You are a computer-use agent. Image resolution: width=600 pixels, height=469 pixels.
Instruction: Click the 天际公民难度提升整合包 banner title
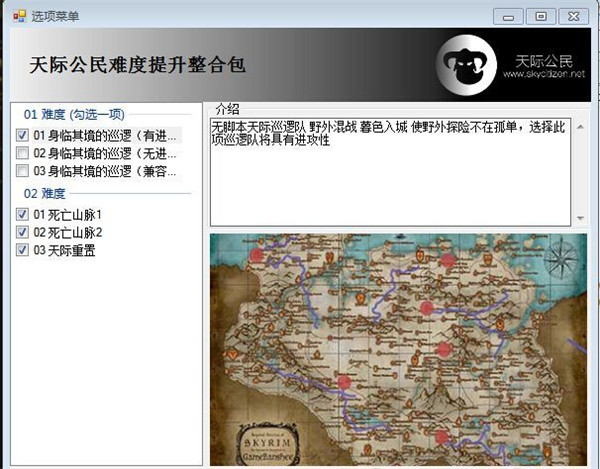click(x=137, y=65)
